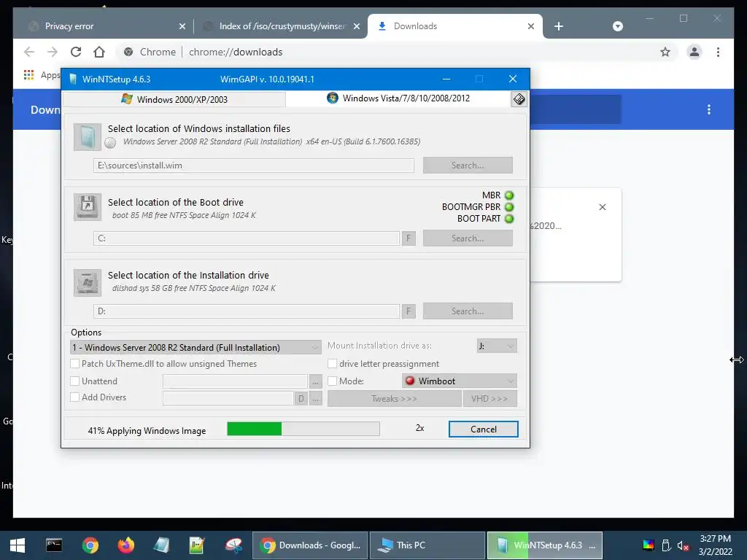The image size is (747, 560).
Task: Click the 2x speed label beside the progress bar
Action: (419, 428)
